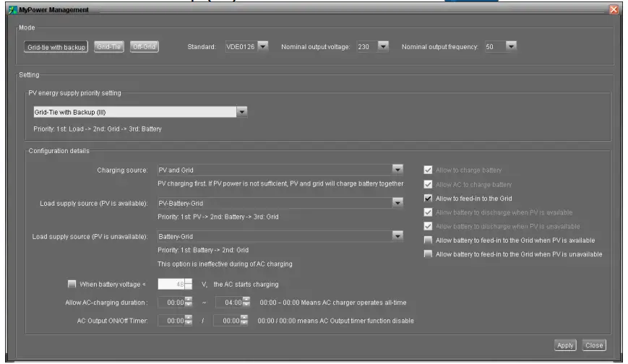This screenshot has height=364, width=628.
Task: Close the dialog with Close button
Action: tap(594, 345)
